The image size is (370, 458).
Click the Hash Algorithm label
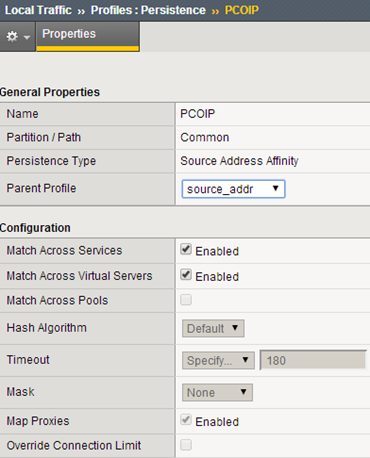pos(47,328)
